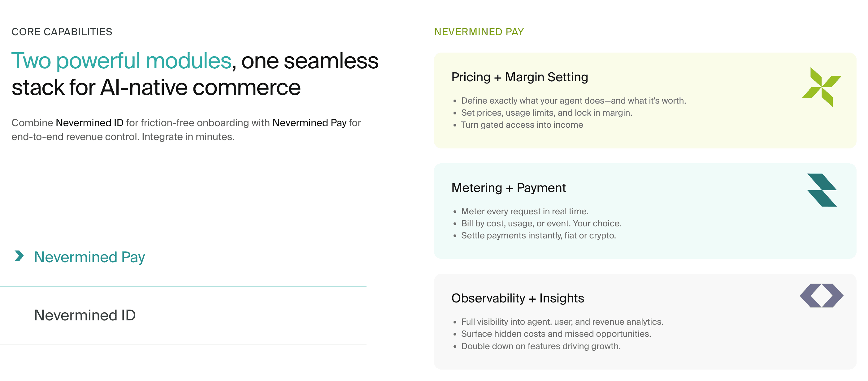868x381 pixels.
Task: Click the teal zigzag Metering icon
Action: 822,190
